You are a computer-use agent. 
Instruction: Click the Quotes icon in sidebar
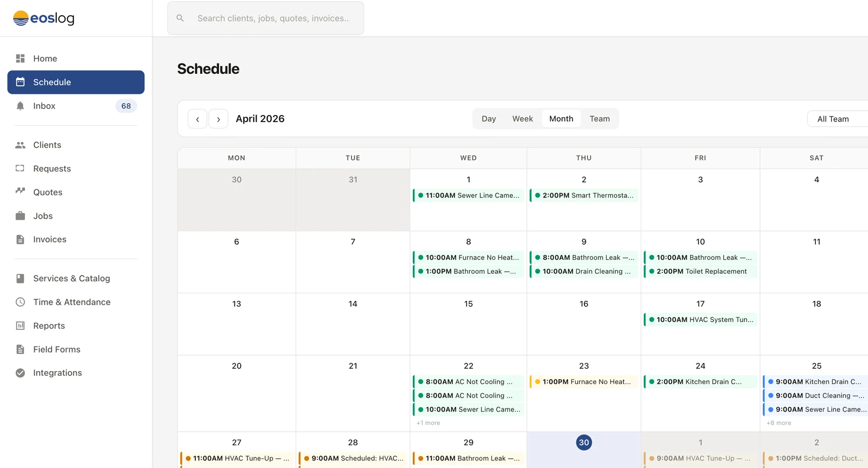coord(21,192)
